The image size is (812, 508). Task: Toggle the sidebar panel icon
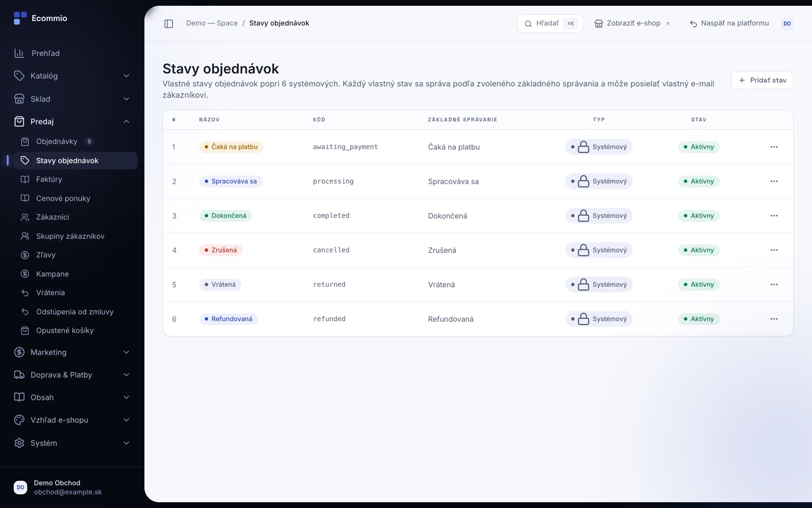[169, 24]
